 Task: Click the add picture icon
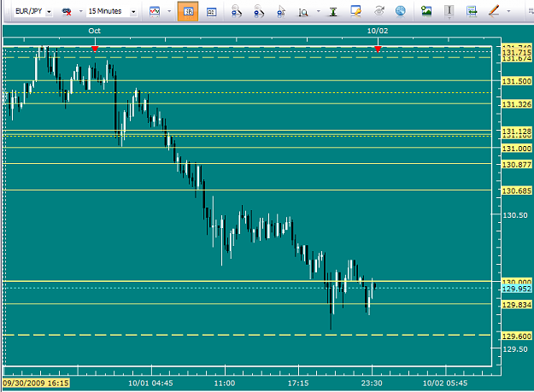(426, 11)
